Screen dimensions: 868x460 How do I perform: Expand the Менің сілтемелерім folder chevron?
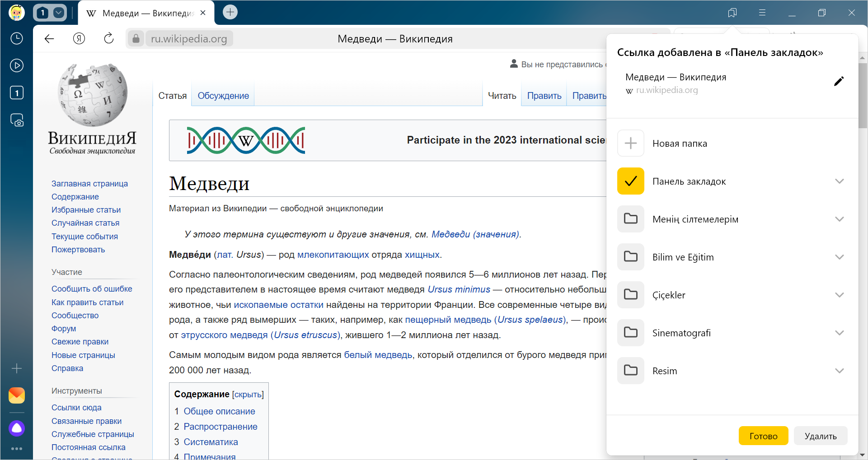839,219
